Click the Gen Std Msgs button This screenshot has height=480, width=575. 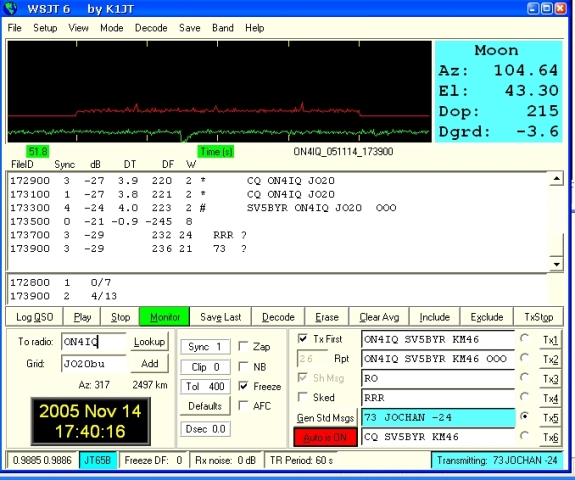coord(325,418)
